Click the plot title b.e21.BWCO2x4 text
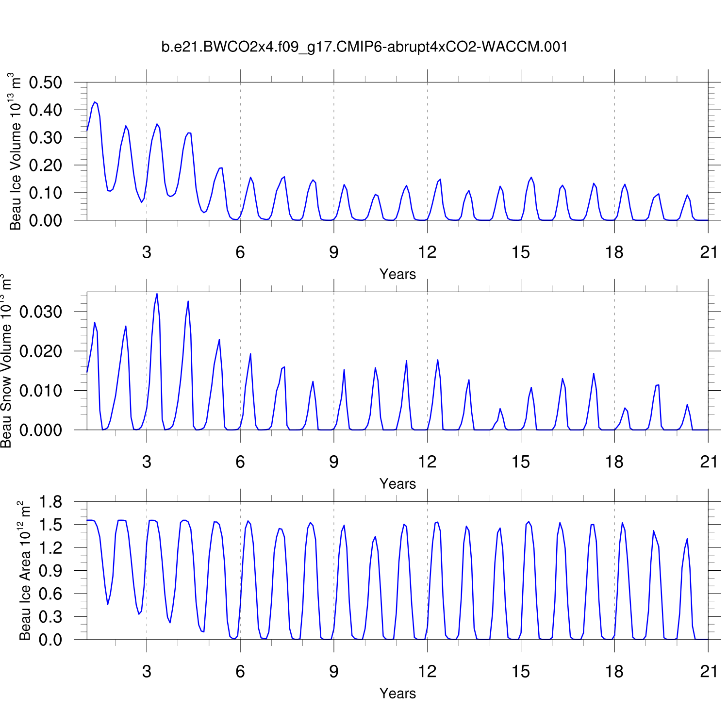728x728 pixels. click(x=364, y=47)
